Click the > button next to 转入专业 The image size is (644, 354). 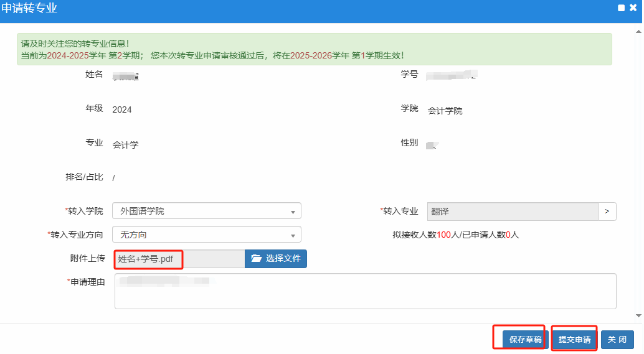tap(607, 211)
